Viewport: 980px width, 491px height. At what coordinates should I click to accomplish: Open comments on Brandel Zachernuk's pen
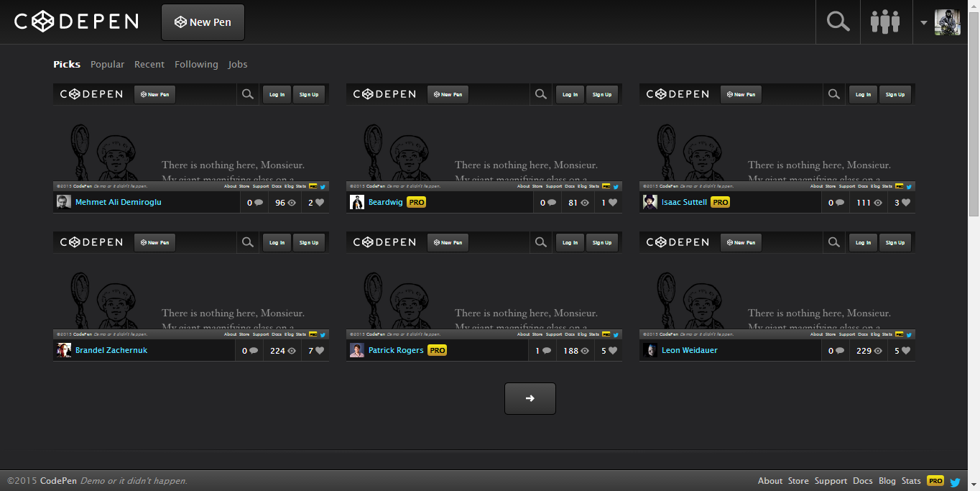click(x=254, y=351)
